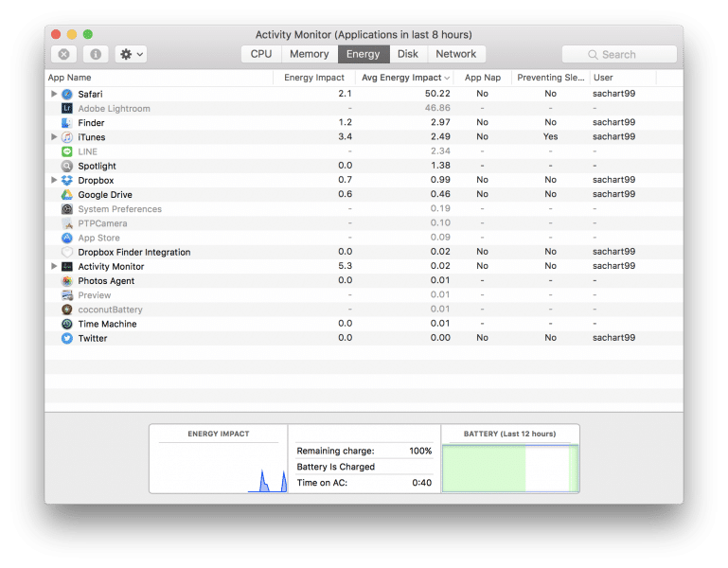This screenshot has width=728, height=568.
Task: Click the Spotlight magnifier icon
Action: coord(67,167)
